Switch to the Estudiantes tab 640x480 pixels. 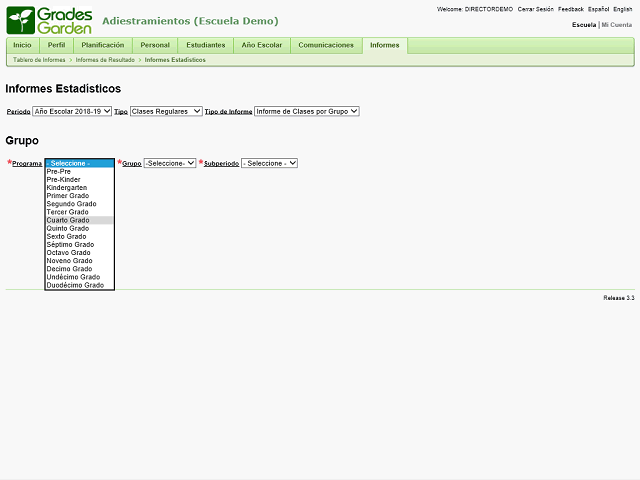[205, 45]
